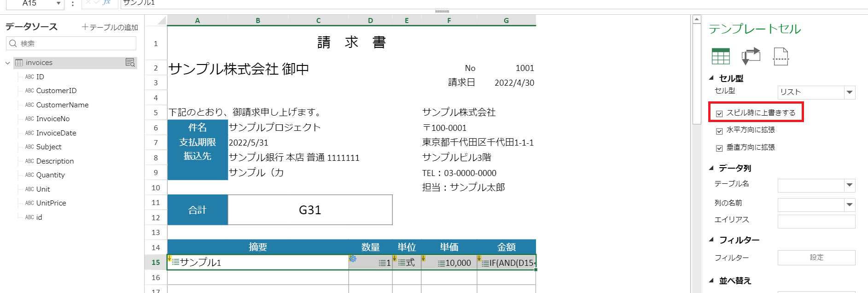Viewport: 868px width, 293px height.
Task: Open the name box dropdown next to A15
Action: (x=58, y=4)
